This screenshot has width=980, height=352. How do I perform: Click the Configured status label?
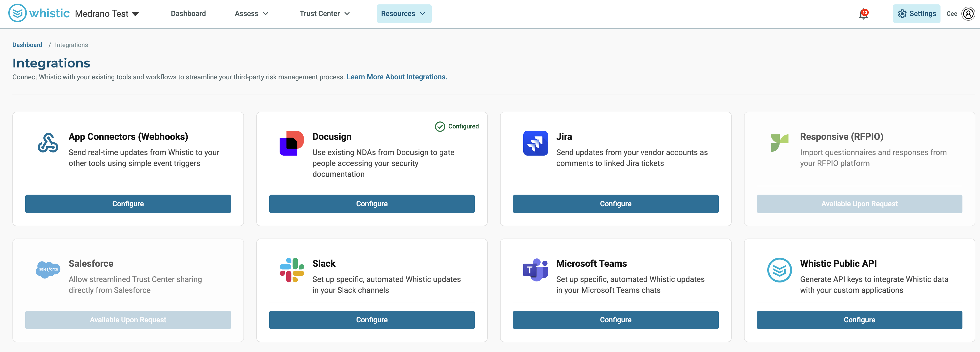point(463,126)
